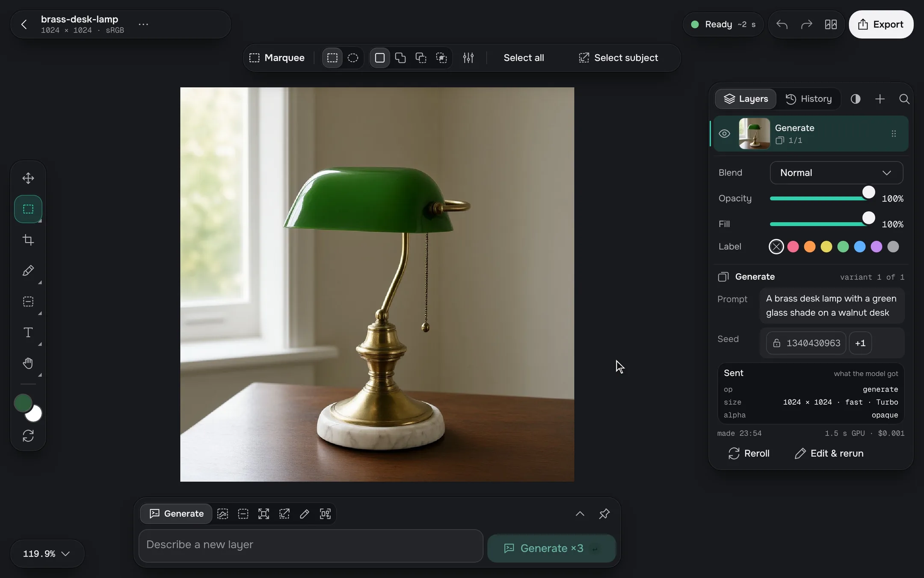Screen dimensions: 924x578
Task: Select the Crop tool
Action: 28,240
